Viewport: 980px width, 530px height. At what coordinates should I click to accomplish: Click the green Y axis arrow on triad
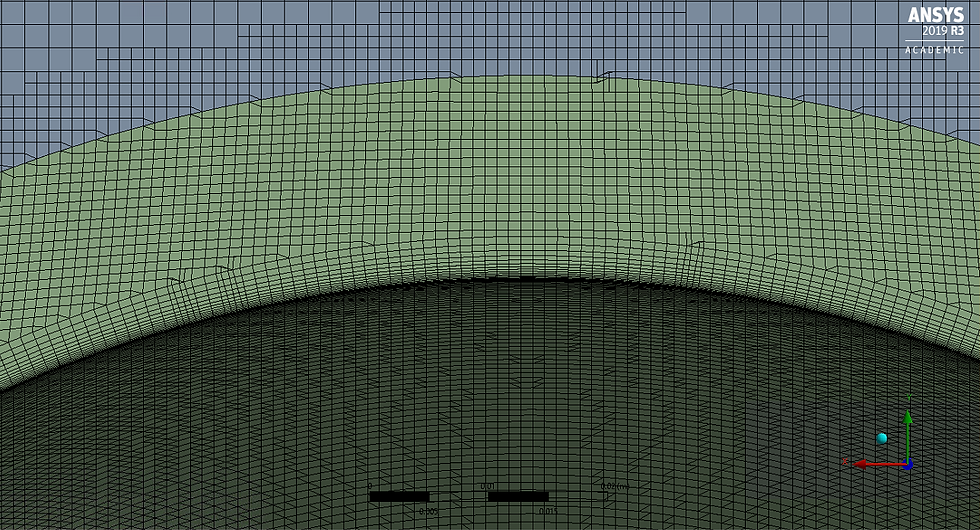pos(908,435)
